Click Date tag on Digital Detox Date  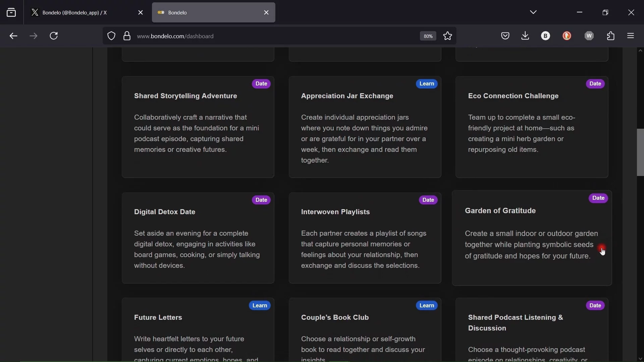pyautogui.click(x=261, y=200)
